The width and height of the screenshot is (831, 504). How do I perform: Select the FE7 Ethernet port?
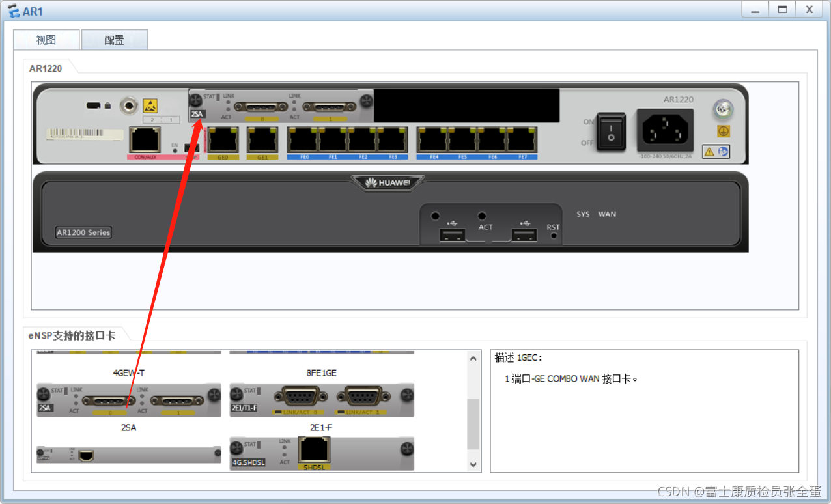(522, 139)
